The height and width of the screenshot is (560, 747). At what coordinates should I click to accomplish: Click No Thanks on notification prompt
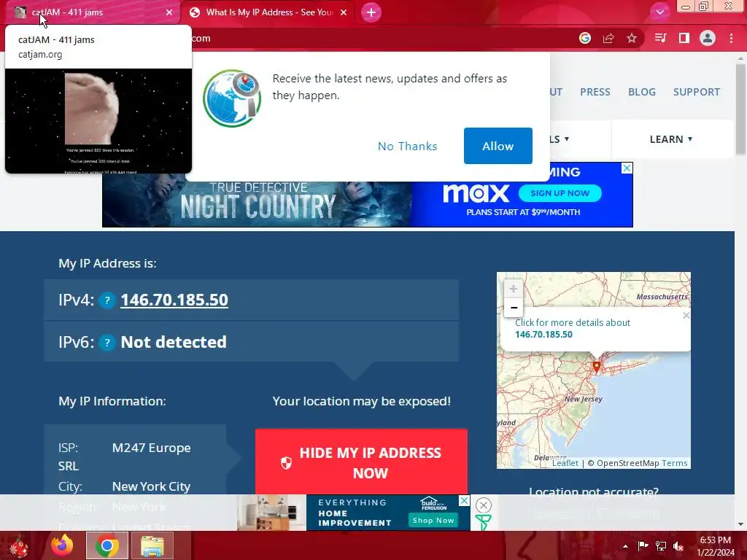[x=407, y=146]
